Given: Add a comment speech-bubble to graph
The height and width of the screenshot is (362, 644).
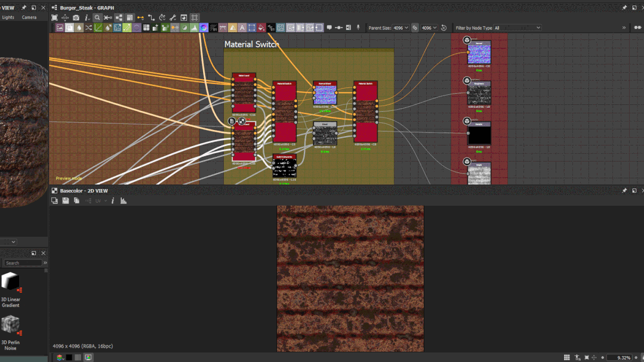Looking at the screenshot, I should click(329, 27).
